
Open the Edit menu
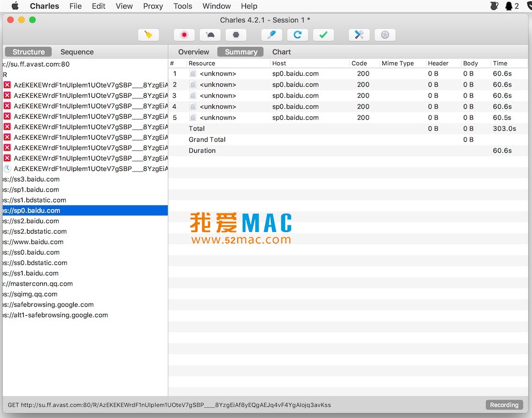(x=98, y=5)
